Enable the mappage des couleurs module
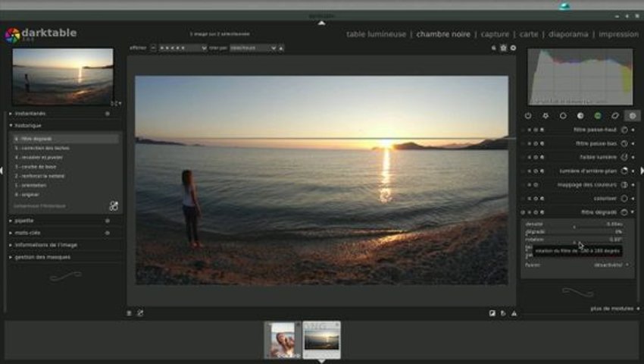Image resolution: width=644 pixels, height=364 pixels. (x=523, y=185)
